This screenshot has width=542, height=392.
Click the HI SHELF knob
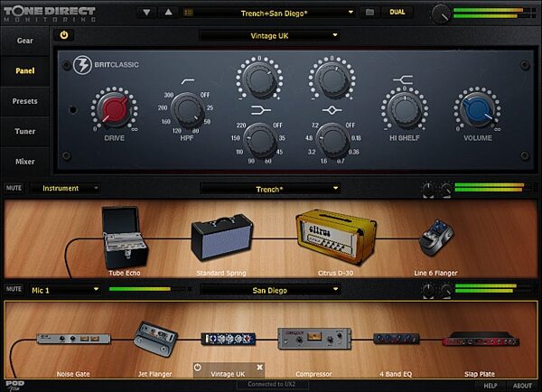pos(405,109)
